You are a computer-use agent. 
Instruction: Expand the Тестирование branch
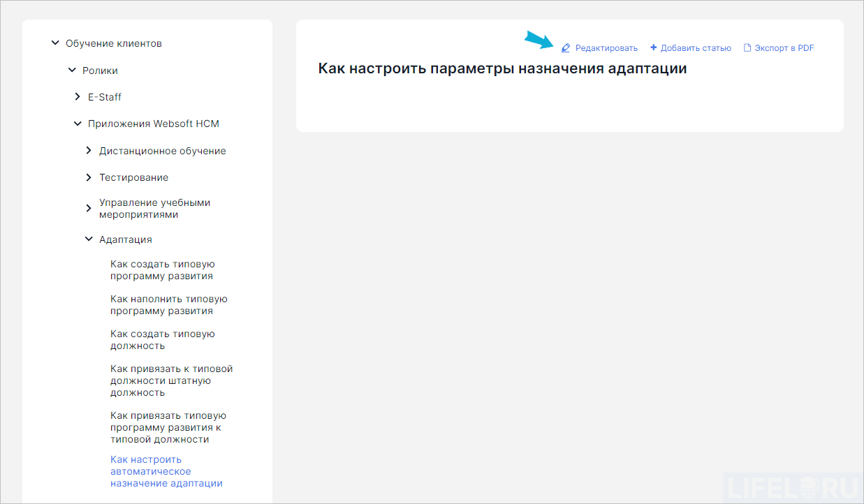click(x=89, y=177)
